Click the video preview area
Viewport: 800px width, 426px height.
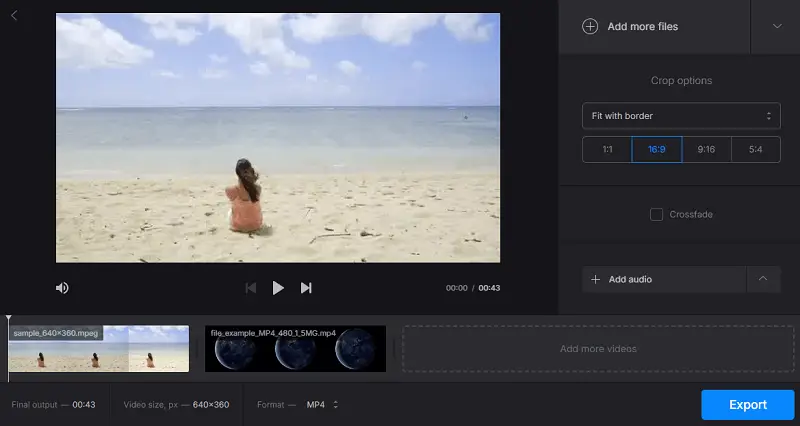[x=278, y=138]
